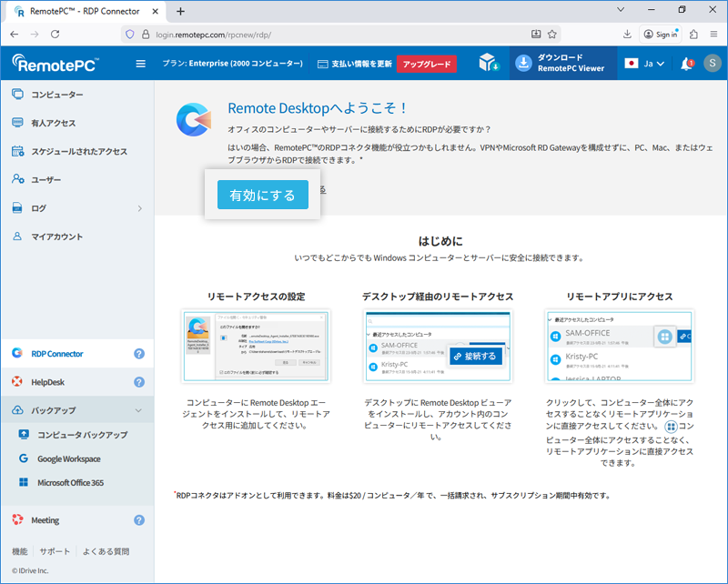Screen dimensions: 728x584
Task: List all tabs dropdown arrow
Action: [x=621, y=10]
